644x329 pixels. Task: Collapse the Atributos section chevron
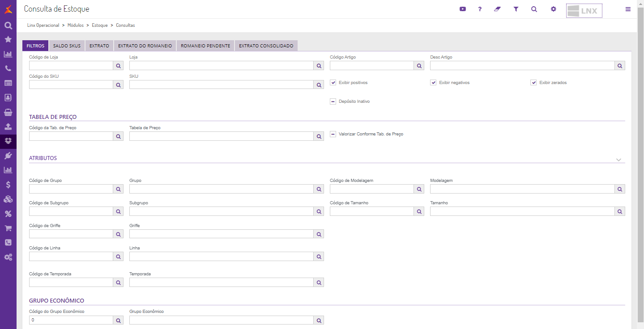[x=618, y=160]
